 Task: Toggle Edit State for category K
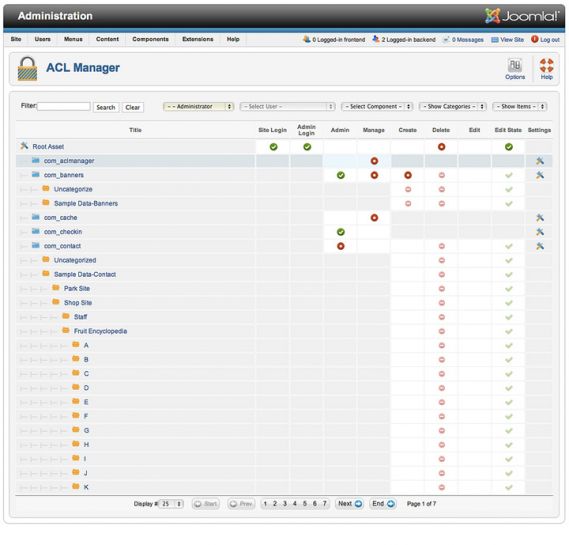[x=509, y=487]
